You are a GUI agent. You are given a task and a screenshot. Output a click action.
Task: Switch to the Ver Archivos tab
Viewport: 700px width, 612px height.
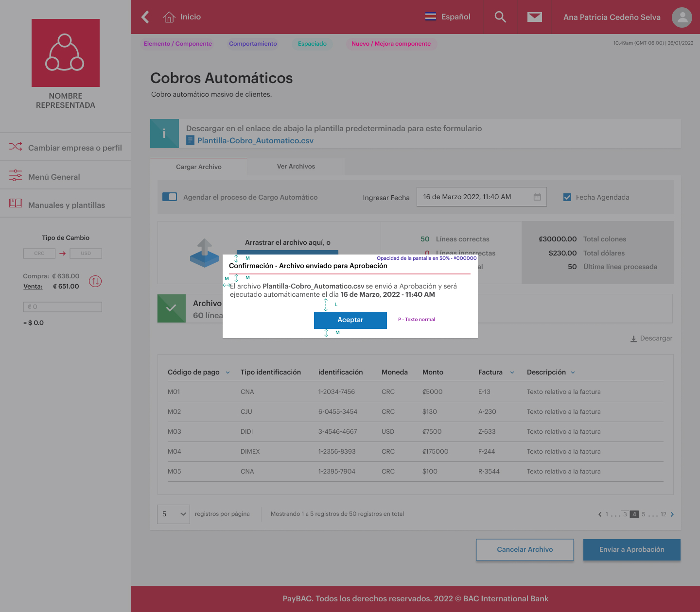296,166
